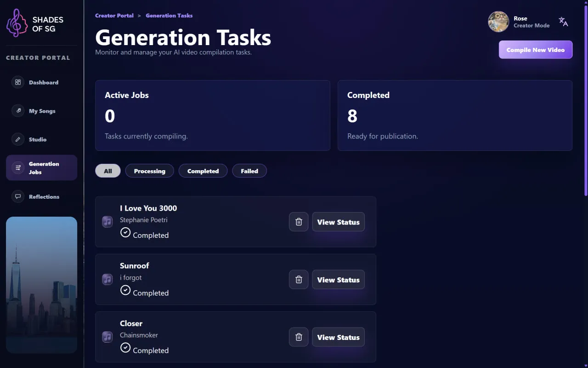Click the trash icon for Closer
The image size is (588, 368).
point(299,337)
